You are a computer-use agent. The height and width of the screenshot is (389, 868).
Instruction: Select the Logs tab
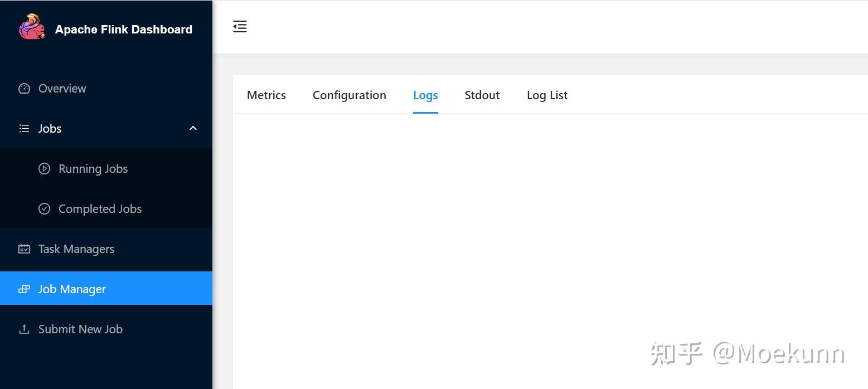[x=425, y=95]
